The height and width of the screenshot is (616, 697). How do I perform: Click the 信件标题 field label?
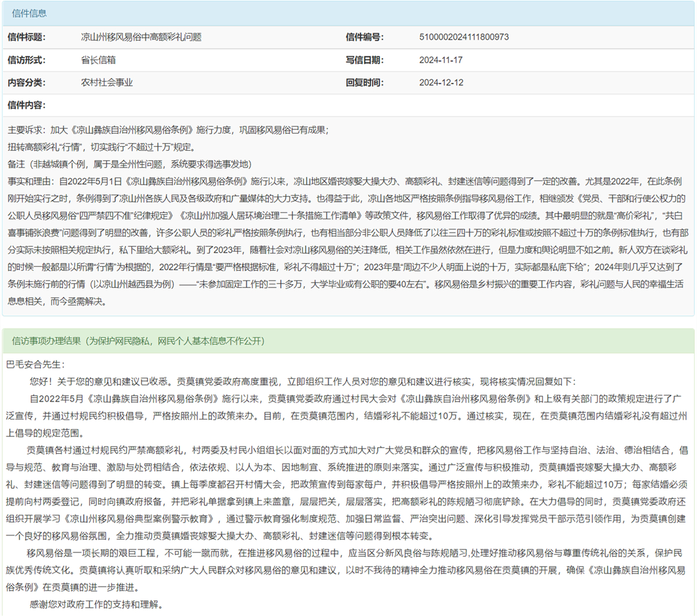click(27, 37)
